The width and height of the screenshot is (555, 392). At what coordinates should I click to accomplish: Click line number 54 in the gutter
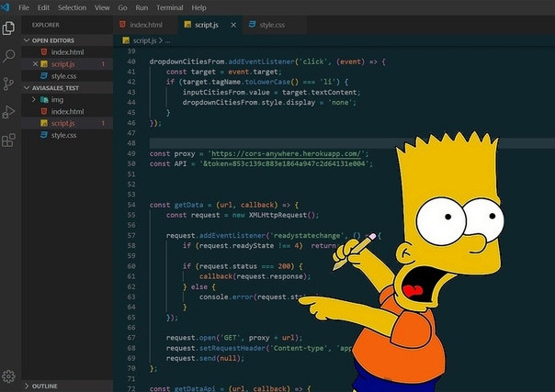click(x=131, y=205)
